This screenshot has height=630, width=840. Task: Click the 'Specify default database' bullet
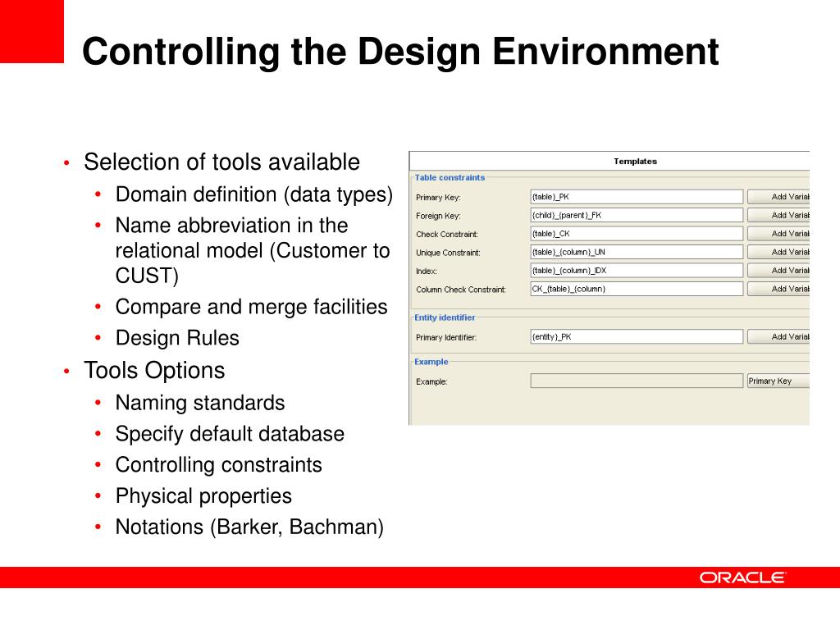click(x=230, y=434)
